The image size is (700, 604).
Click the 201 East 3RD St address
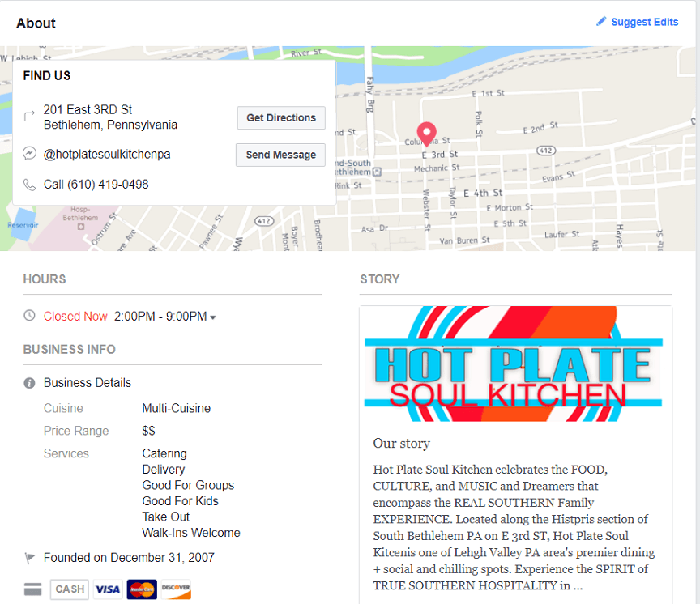[110, 117]
